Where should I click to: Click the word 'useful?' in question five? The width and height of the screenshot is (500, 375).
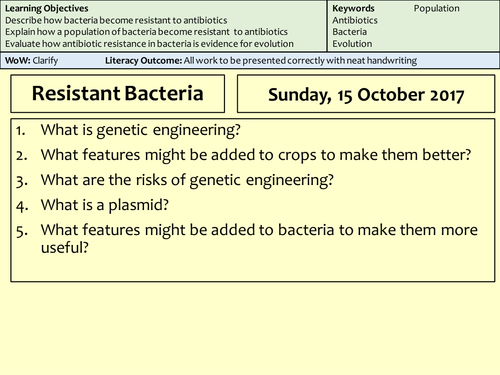point(65,248)
